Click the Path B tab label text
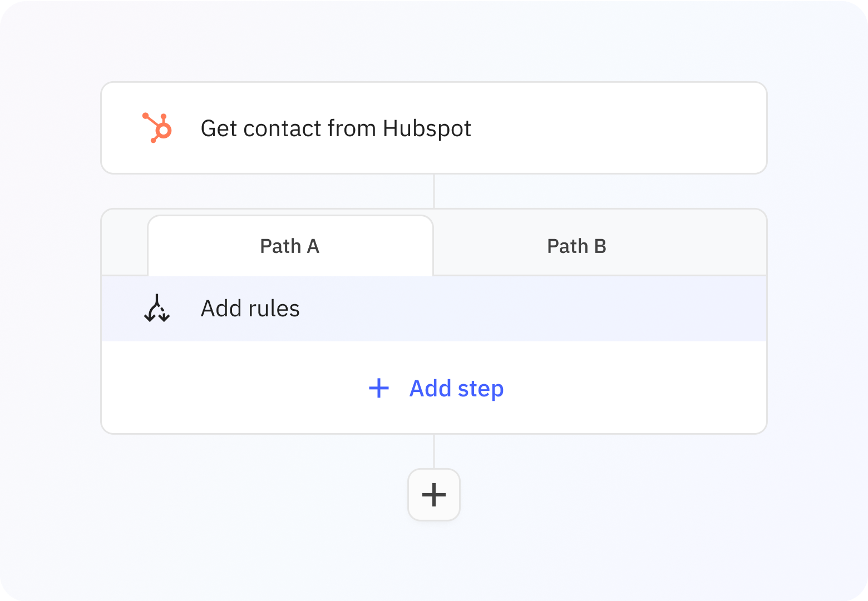The image size is (868, 601). pyautogui.click(x=576, y=246)
